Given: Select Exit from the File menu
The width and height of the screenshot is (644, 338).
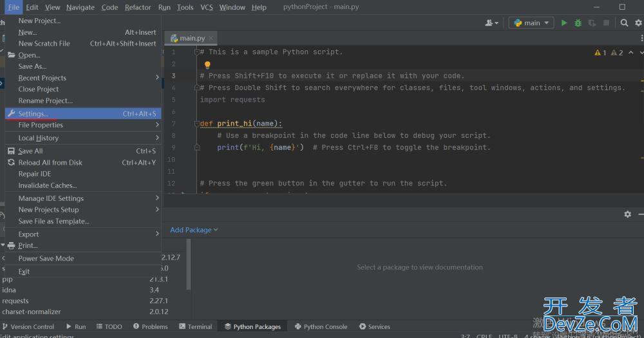Looking at the screenshot, I should [83, 272].
